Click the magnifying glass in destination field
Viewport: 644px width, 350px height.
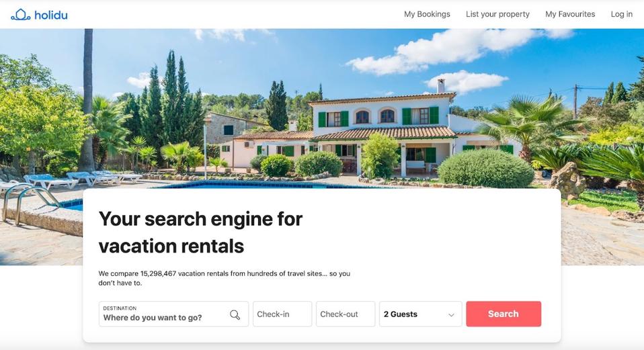click(x=235, y=314)
